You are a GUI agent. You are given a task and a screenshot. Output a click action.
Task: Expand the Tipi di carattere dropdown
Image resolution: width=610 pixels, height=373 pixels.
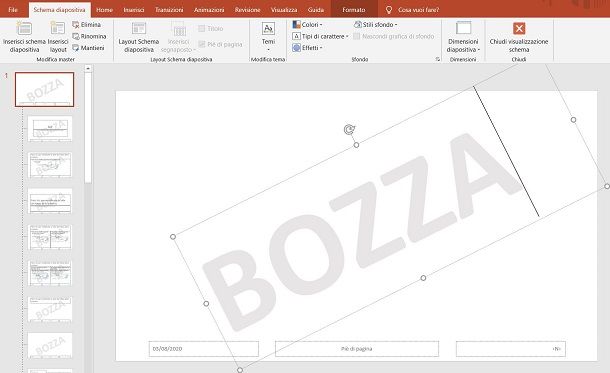coord(320,36)
